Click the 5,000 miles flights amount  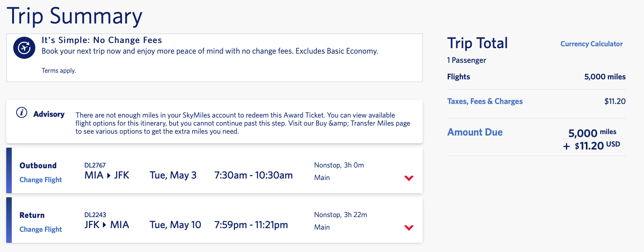[605, 77]
